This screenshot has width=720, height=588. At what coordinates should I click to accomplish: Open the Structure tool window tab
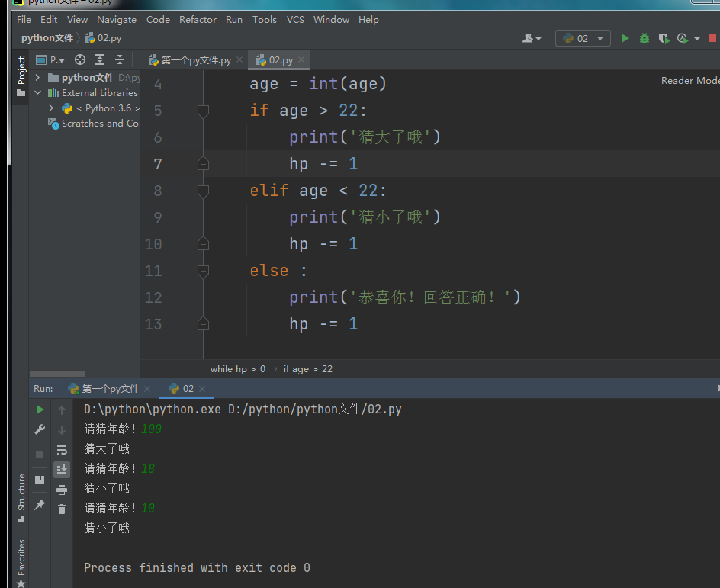click(21, 498)
